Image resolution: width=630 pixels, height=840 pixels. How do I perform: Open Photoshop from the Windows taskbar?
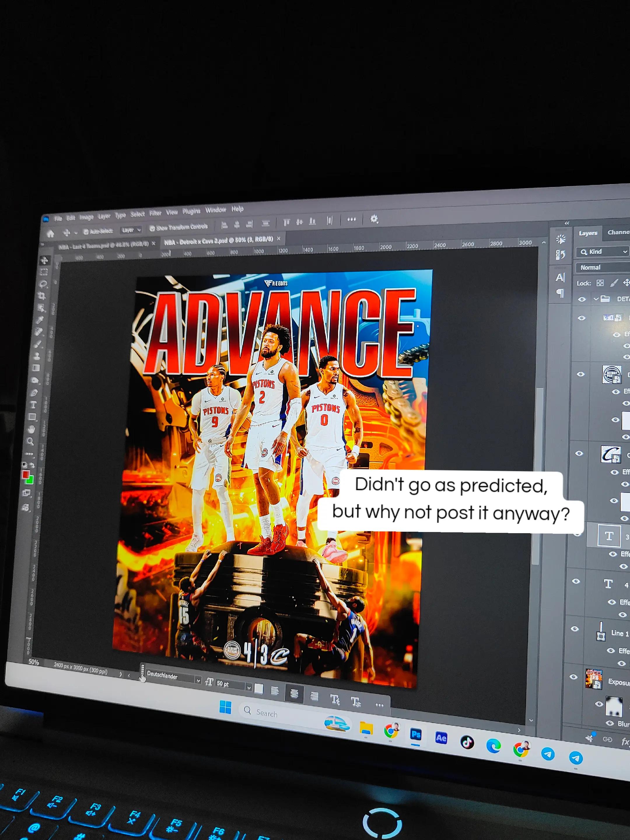pos(415,734)
